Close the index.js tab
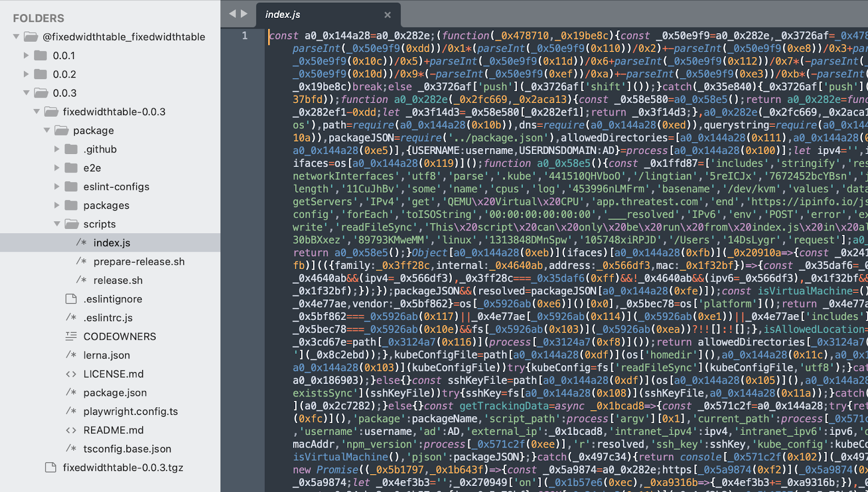868x492 pixels. 387,15
